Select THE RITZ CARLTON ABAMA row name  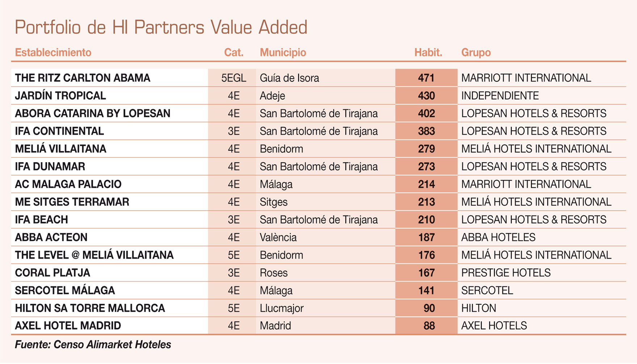click(83, 78)
